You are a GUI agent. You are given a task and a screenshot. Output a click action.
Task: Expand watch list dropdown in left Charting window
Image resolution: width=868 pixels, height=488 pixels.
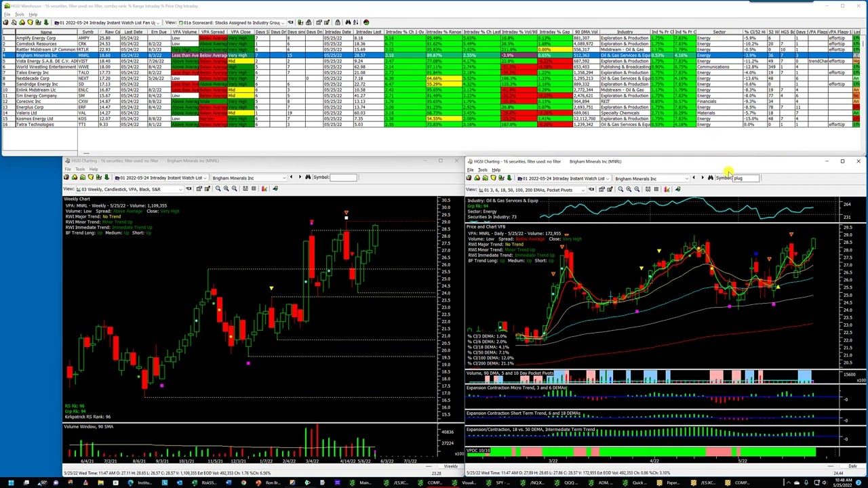tap(205, 178)
